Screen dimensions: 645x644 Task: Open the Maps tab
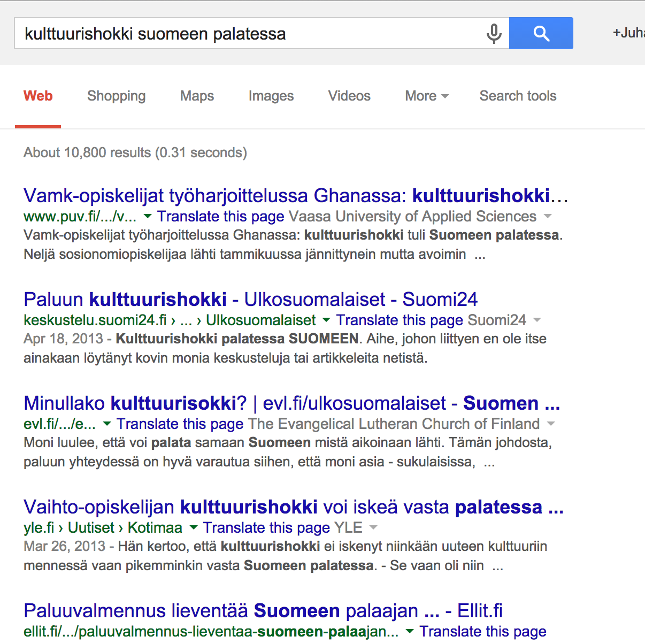[197, 96]
